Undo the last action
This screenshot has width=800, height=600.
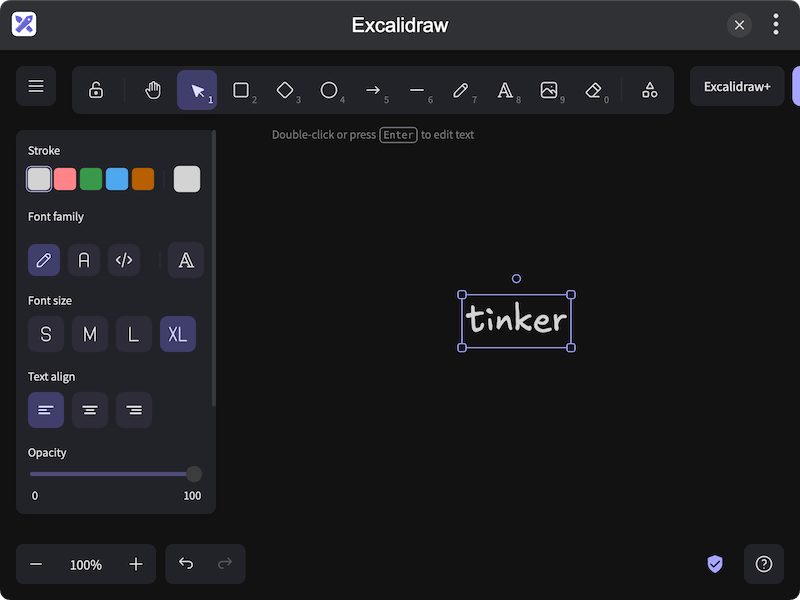coord(186,564)
